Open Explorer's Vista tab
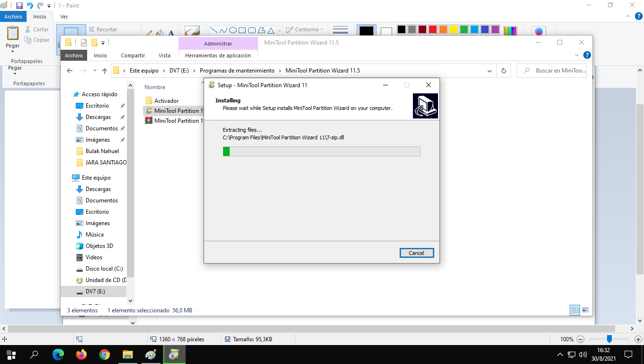Image resolution: width=644 pixels, height=364 pixels. coord(164,55)
